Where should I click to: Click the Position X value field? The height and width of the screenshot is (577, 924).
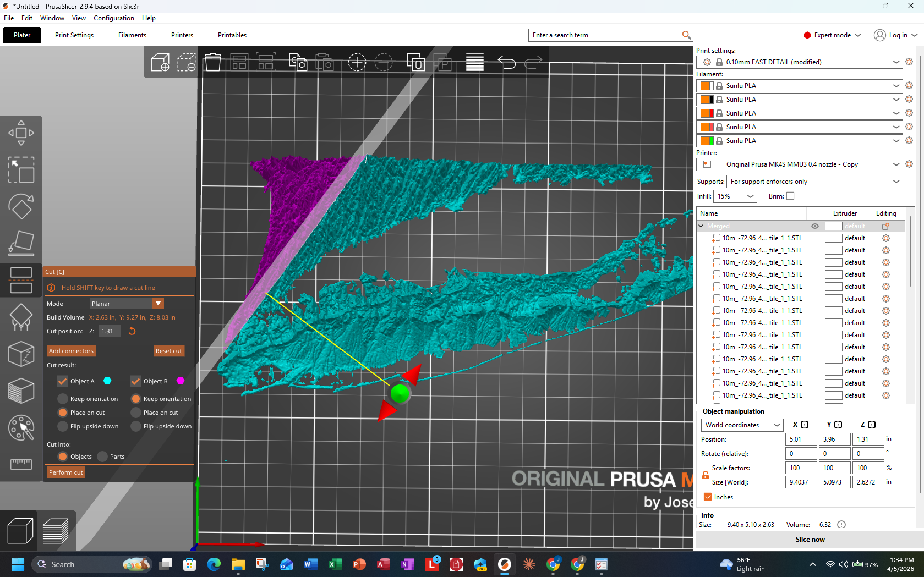pos(801,439)
